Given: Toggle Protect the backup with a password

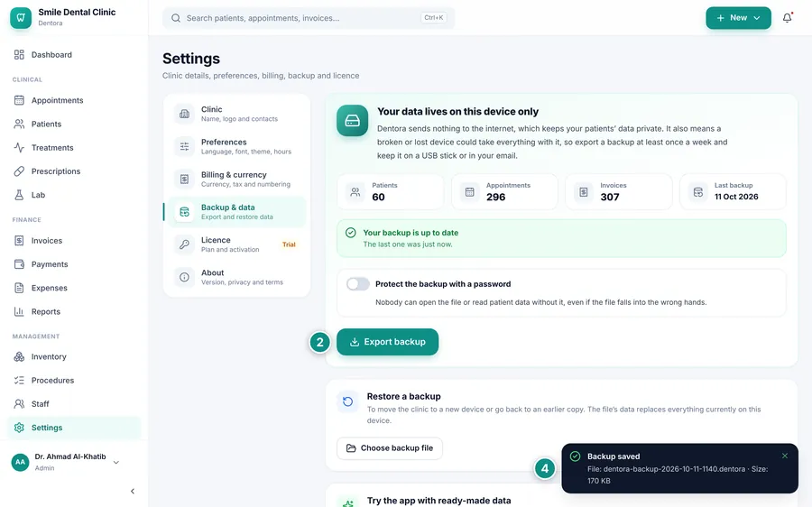Looking at the screenshot, I should [358, 284].
